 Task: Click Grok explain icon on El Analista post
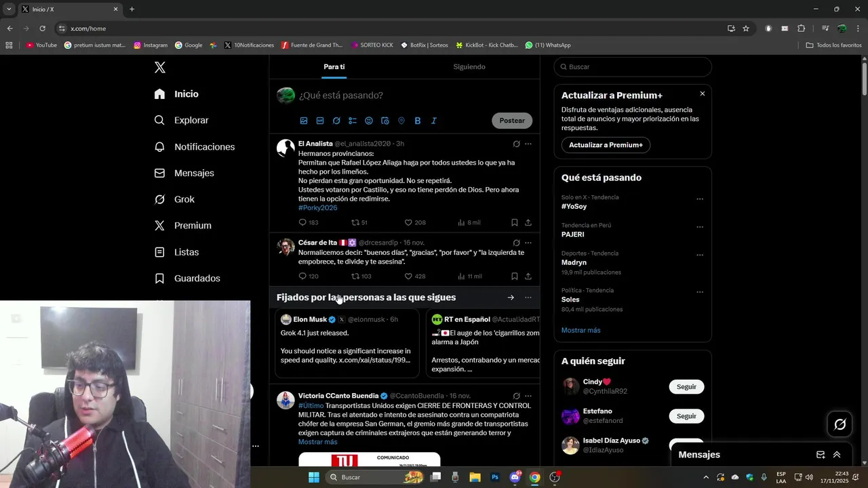pyautogui.click(x=516, y=144)
